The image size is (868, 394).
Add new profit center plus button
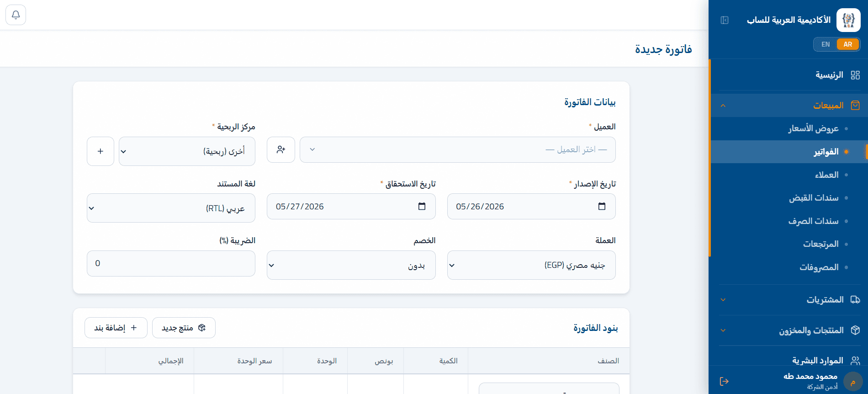101,151
